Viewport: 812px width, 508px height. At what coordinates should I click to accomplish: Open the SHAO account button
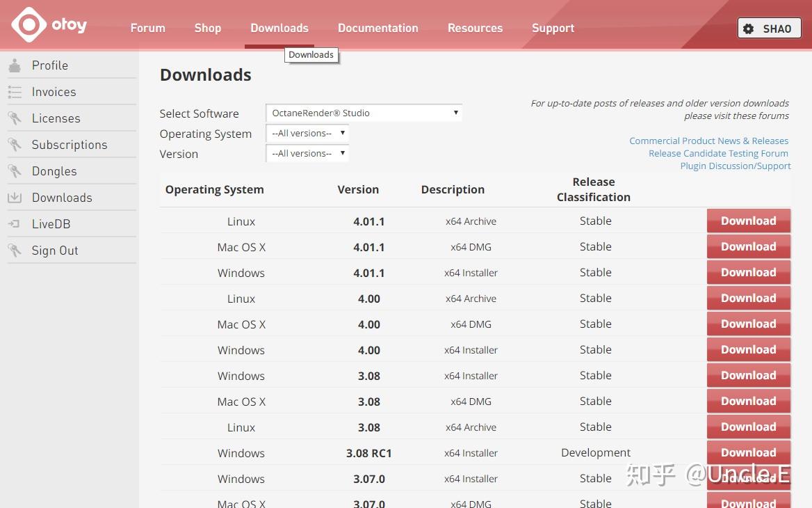click(x=769, y=29)
